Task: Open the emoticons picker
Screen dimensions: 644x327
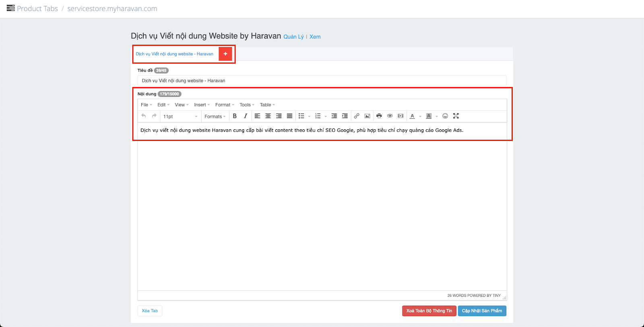Action: pyautogui.click(x=445, y=116)
